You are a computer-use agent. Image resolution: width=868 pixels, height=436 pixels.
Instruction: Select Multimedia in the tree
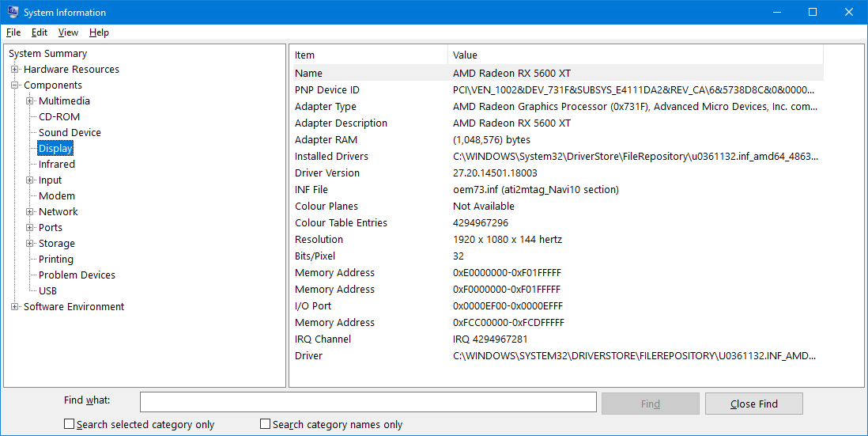64,100
